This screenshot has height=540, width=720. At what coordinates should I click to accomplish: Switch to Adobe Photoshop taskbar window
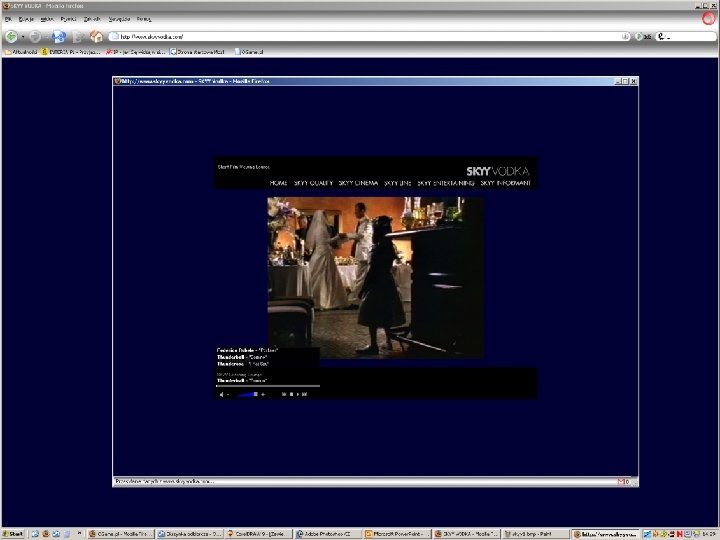(328, 534)
